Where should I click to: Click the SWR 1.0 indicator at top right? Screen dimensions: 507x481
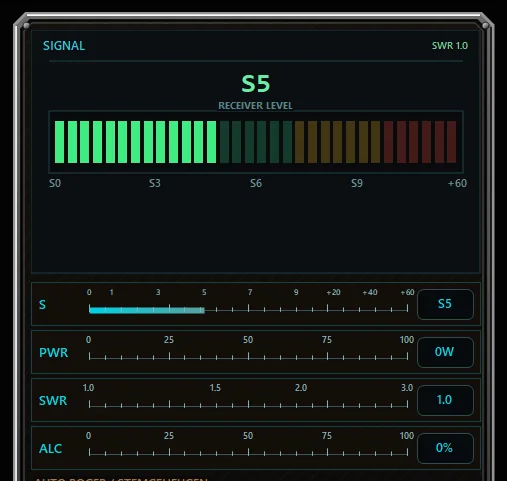(x=450, y=46)
